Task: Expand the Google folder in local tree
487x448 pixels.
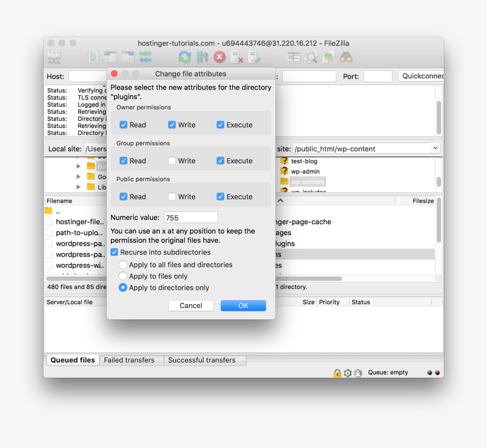Action: (79, 176)
